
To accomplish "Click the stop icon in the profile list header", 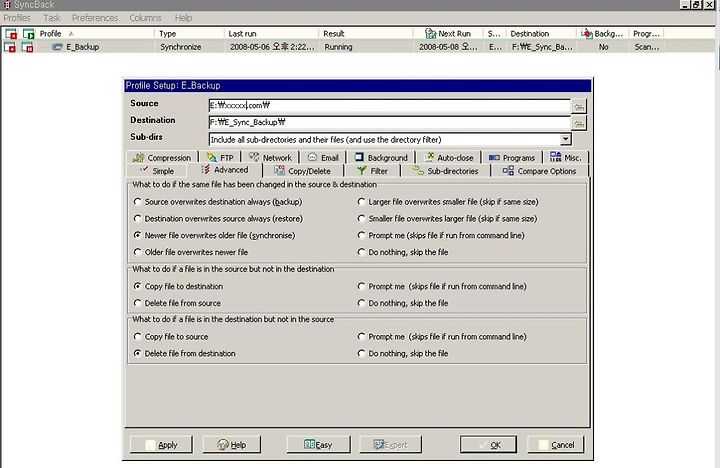I will (x=11, y=34).
